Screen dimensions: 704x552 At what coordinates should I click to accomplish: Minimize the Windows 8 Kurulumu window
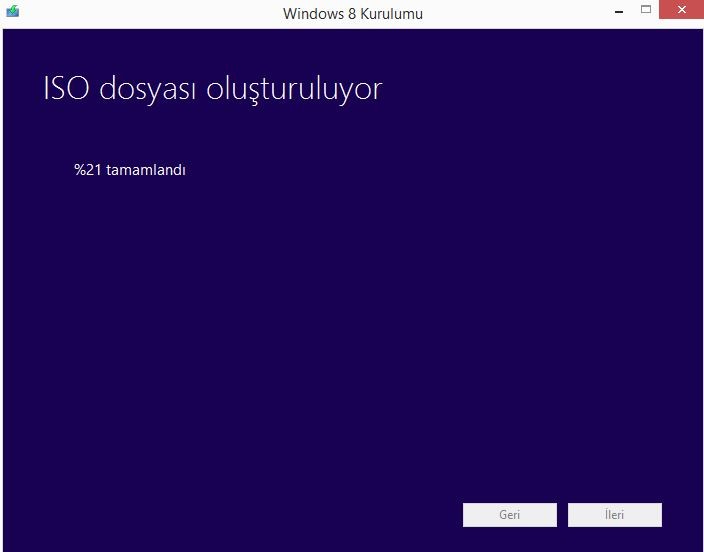(619, 10)
